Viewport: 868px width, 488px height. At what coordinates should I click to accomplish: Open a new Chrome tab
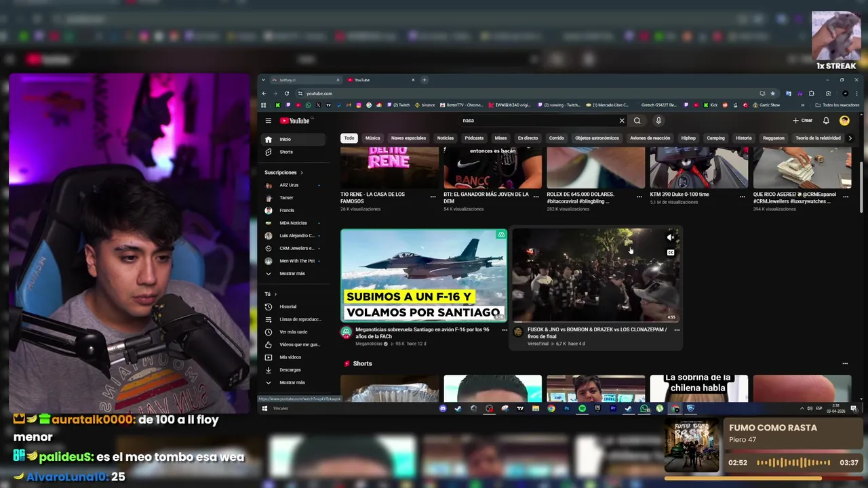click(x=425, y=80)
